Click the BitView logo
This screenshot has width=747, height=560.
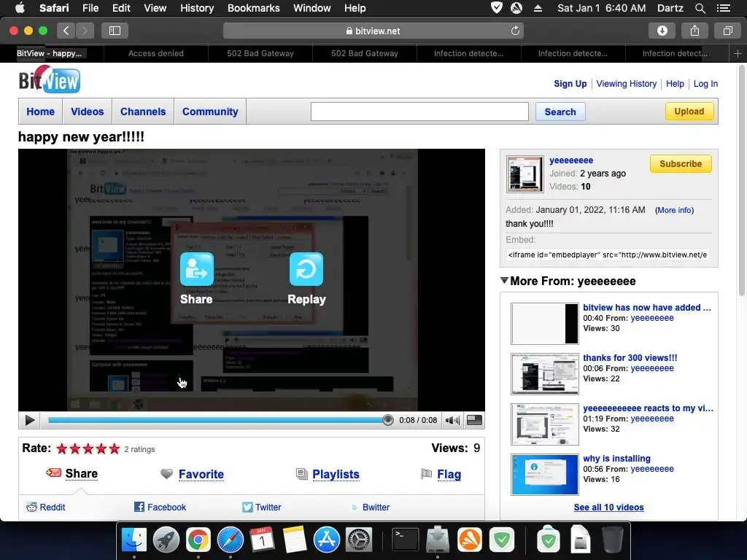(50, 79)
